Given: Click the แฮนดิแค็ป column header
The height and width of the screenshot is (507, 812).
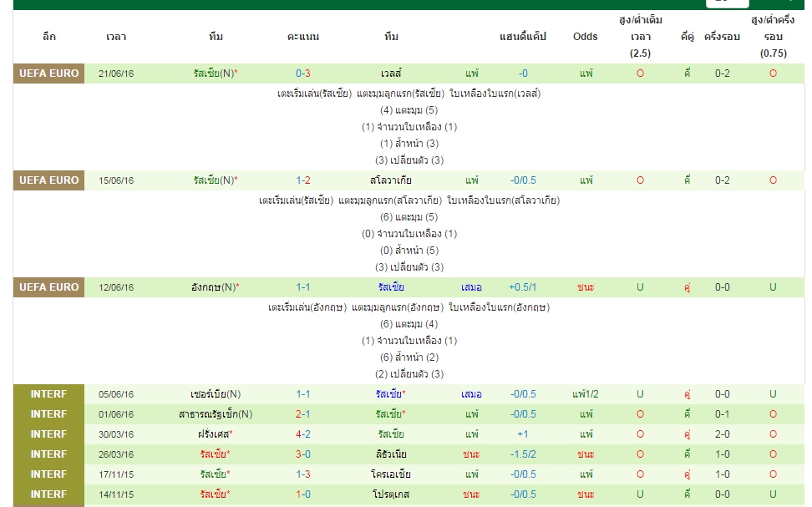Looking at the screenshot, I should (x=522, y=37).
